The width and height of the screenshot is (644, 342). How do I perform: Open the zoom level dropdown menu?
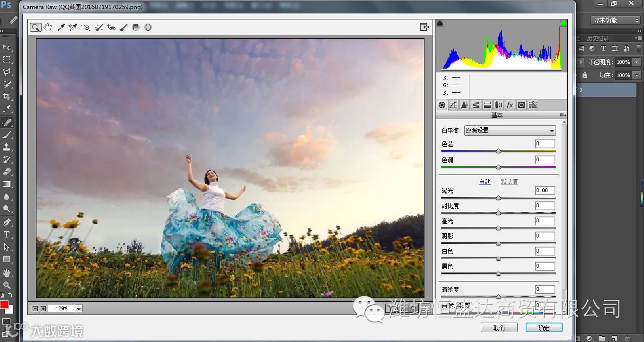[x=79, y=308]
